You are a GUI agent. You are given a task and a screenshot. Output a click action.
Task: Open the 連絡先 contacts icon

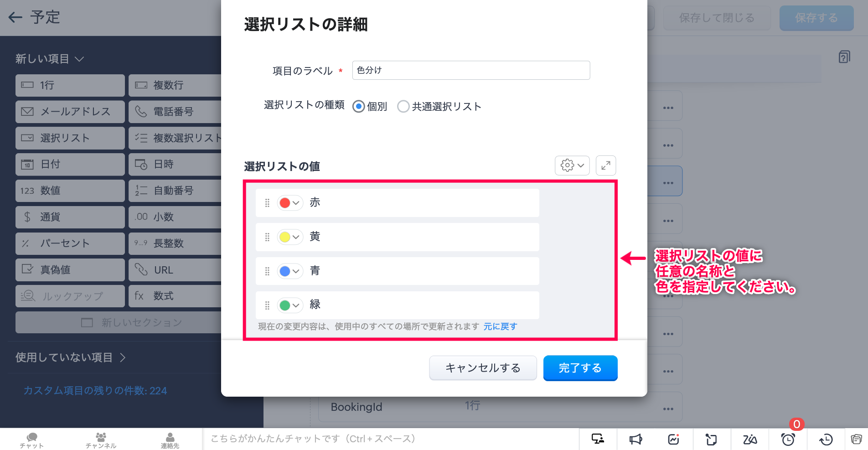(x=170, y=440)
